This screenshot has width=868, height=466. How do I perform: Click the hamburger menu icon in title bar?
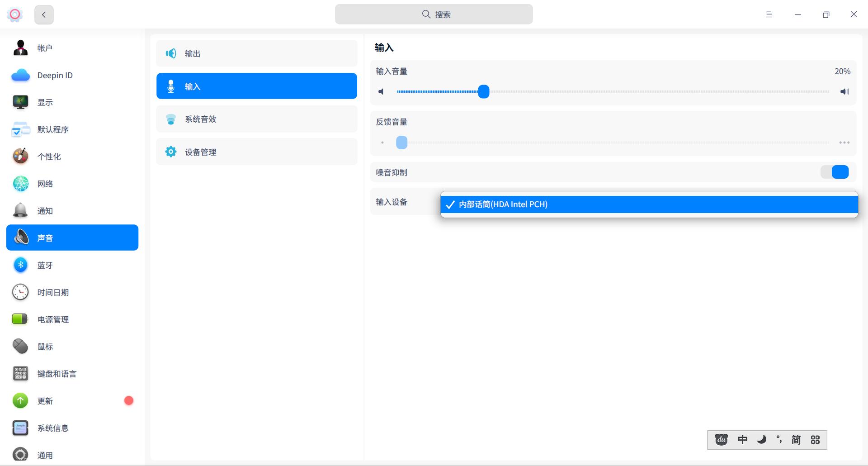click(x=769, y=14)
